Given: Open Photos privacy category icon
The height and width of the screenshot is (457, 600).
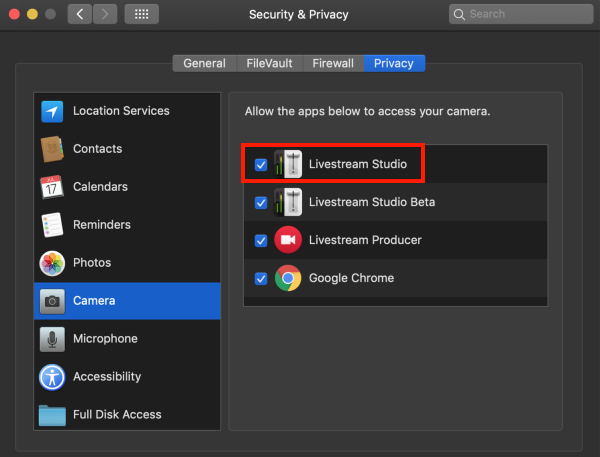Looking at the screenshot, I should point(52,263).
